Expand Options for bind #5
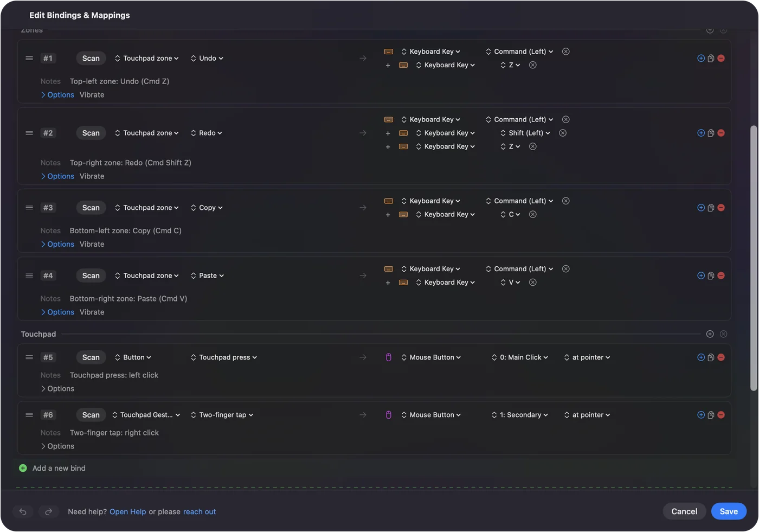Image resolution: width=759 pixels, height=532 pixels. pos(57,389)
